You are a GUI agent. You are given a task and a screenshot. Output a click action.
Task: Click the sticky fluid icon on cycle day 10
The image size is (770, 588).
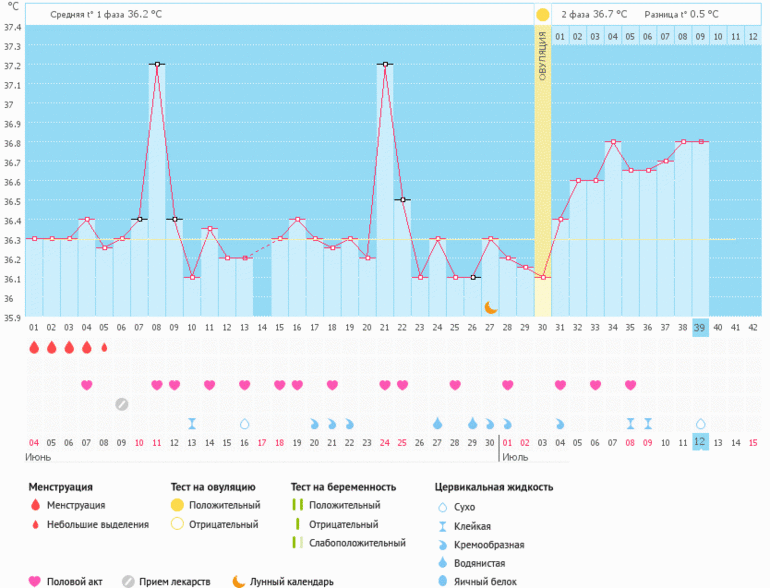[x=192, y=423]
